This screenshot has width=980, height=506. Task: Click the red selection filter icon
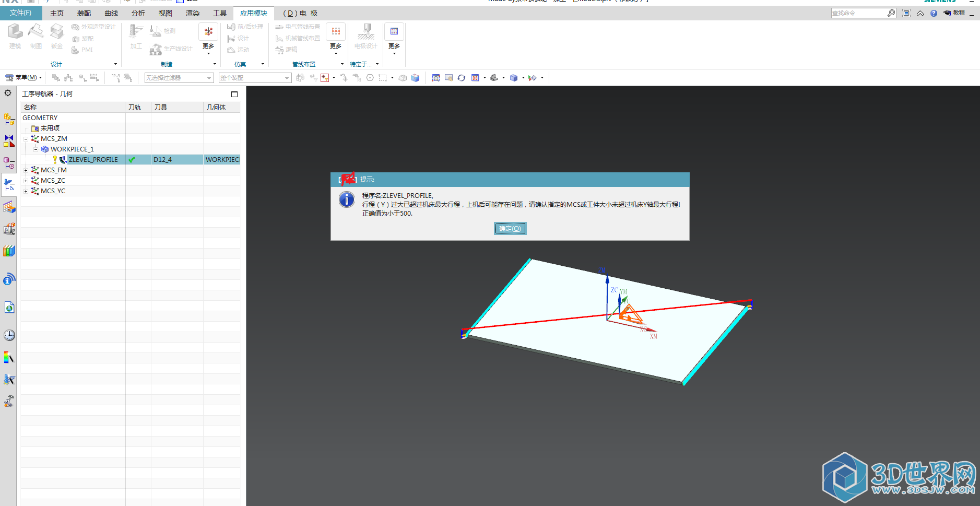325,78
